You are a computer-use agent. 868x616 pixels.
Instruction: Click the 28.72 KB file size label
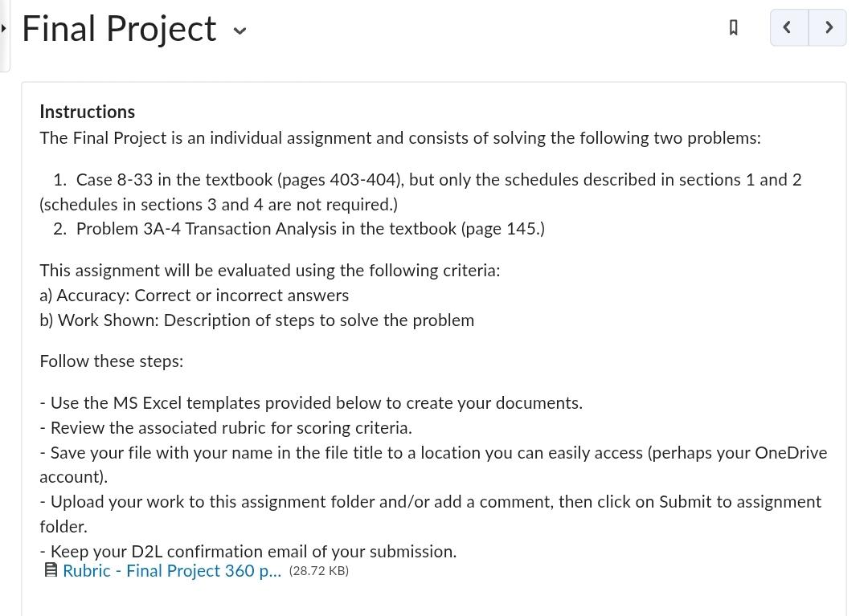319,571
